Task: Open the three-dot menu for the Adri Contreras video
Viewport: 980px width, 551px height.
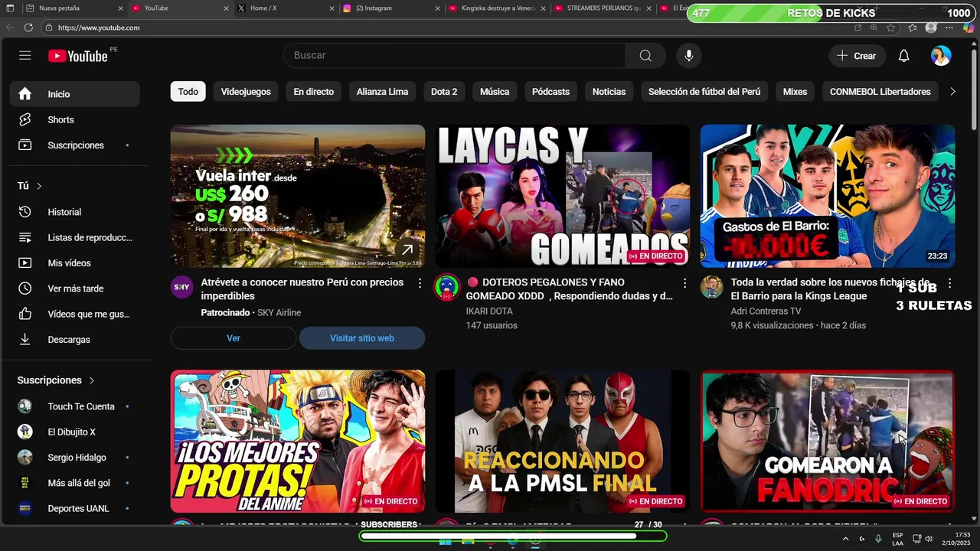Action: coord(949,283)
